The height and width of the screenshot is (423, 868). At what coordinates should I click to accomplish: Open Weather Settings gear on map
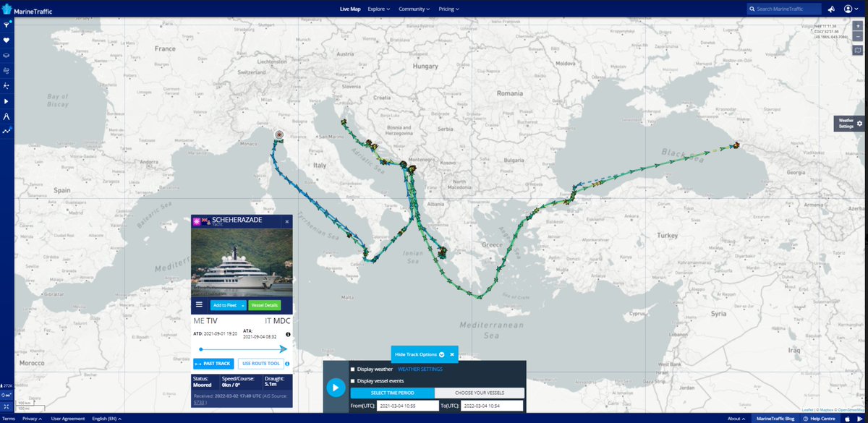pyautogui.click(x=859, y=124)
